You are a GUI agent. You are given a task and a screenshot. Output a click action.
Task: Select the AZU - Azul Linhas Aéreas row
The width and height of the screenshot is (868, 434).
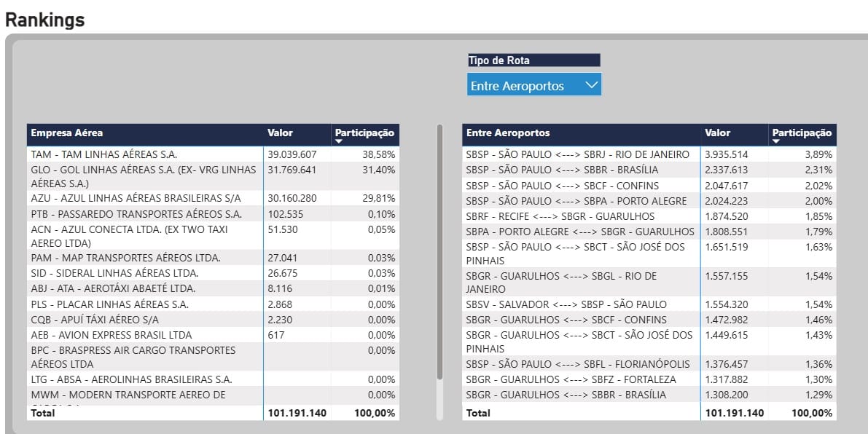pos(136,198)
